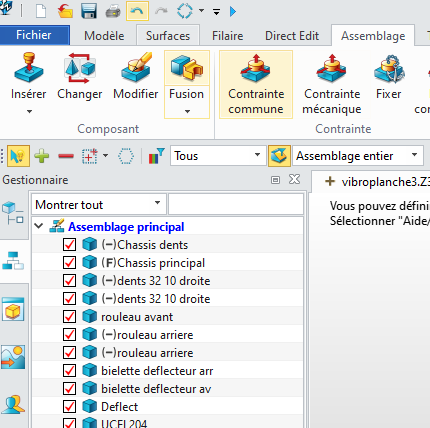Open the Assemblage entier dropdown
Screen dimensions: 430x428
point(358,156)
